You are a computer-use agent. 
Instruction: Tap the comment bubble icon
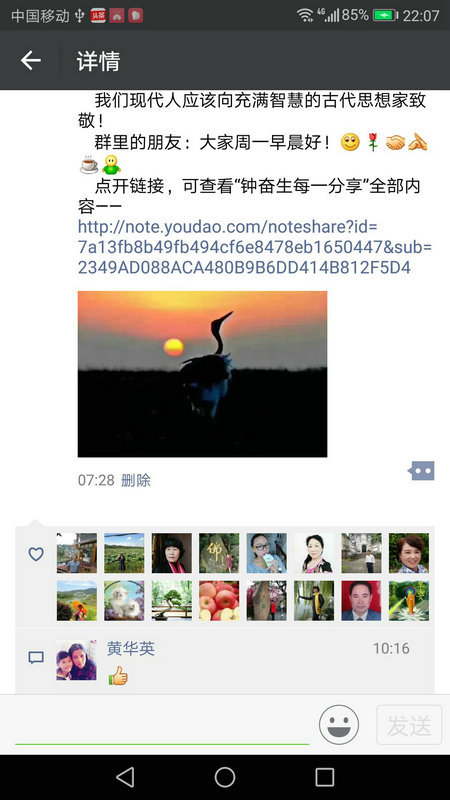click(36, 657)
